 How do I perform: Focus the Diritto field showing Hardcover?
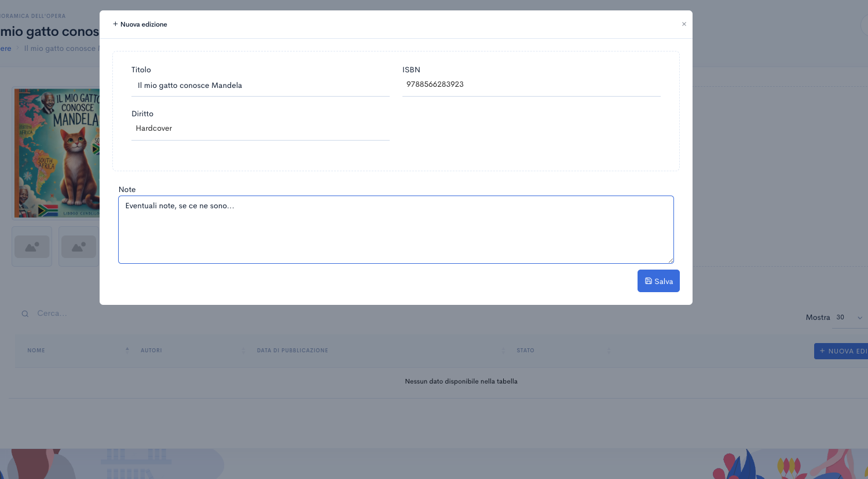tap(260, 128)
